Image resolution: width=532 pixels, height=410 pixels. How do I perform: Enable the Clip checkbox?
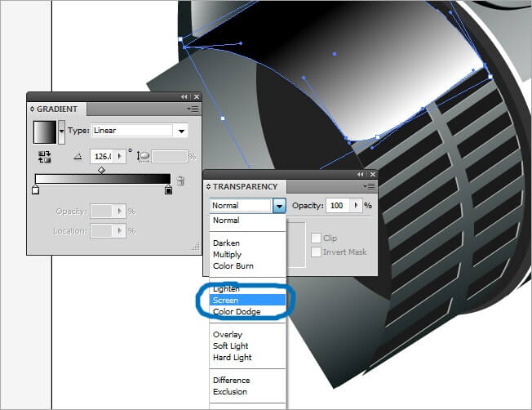(x=316, y=238)
